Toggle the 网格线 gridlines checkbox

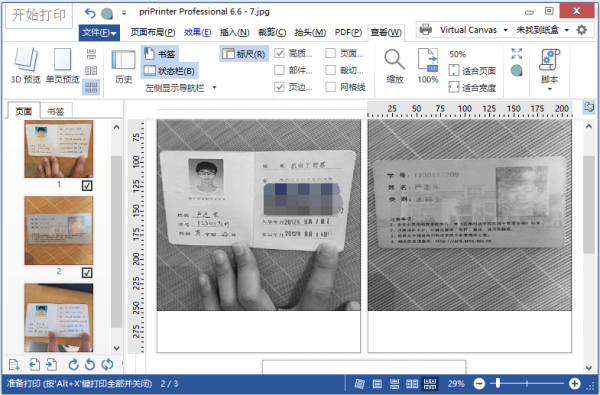330,87
